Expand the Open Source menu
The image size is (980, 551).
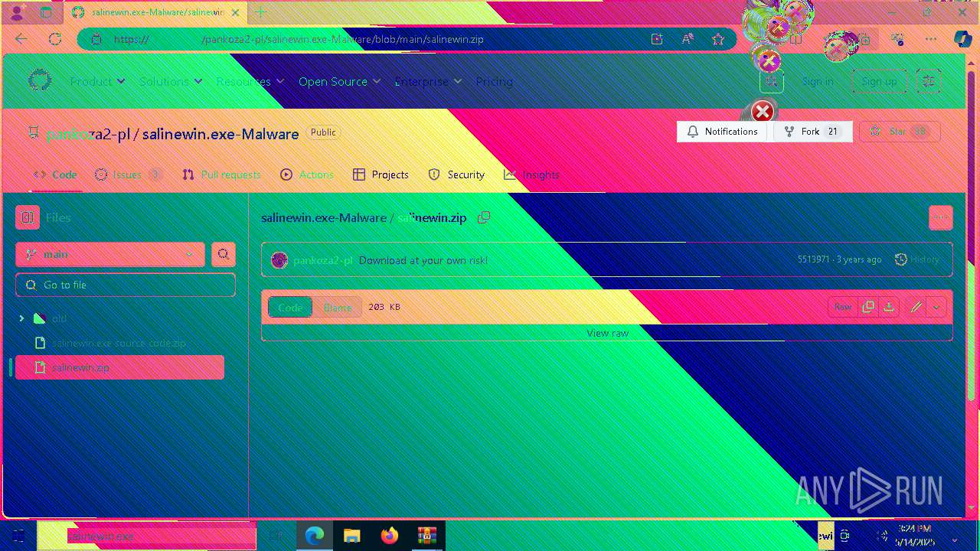click(340, 81)
